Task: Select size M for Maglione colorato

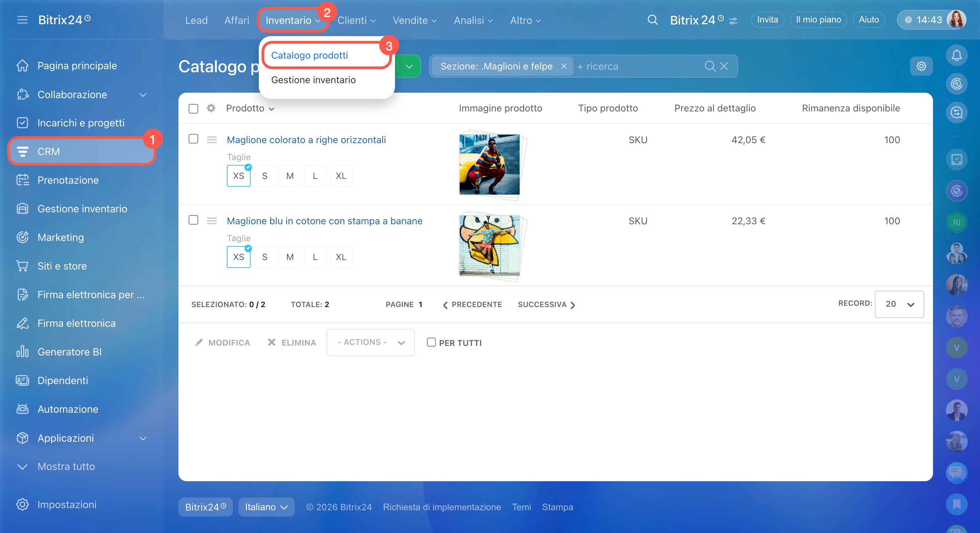Action: click(289, 176)
